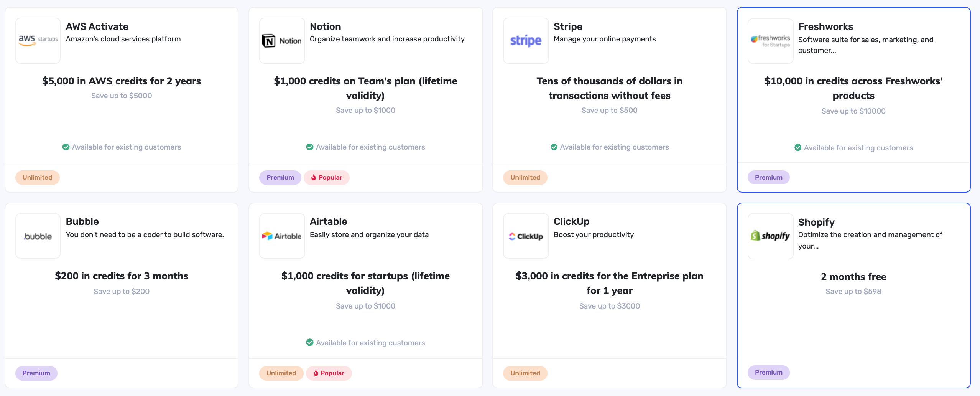980x396 pixels.
Task: Click 'Tens of thousands of dollars' Stripe offer
Action: pyautogui.click(x=610, y=88)
